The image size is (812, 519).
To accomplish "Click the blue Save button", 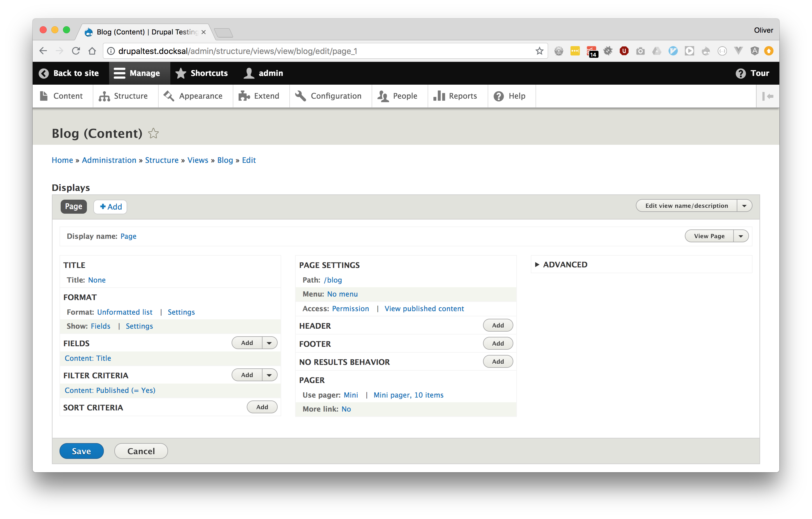I will point(81,451).
